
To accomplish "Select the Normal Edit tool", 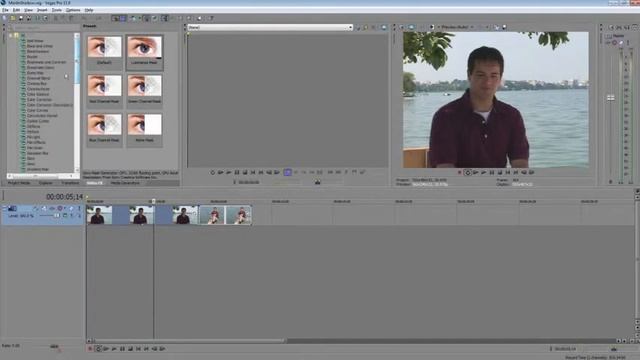I will tap(165, 18).
